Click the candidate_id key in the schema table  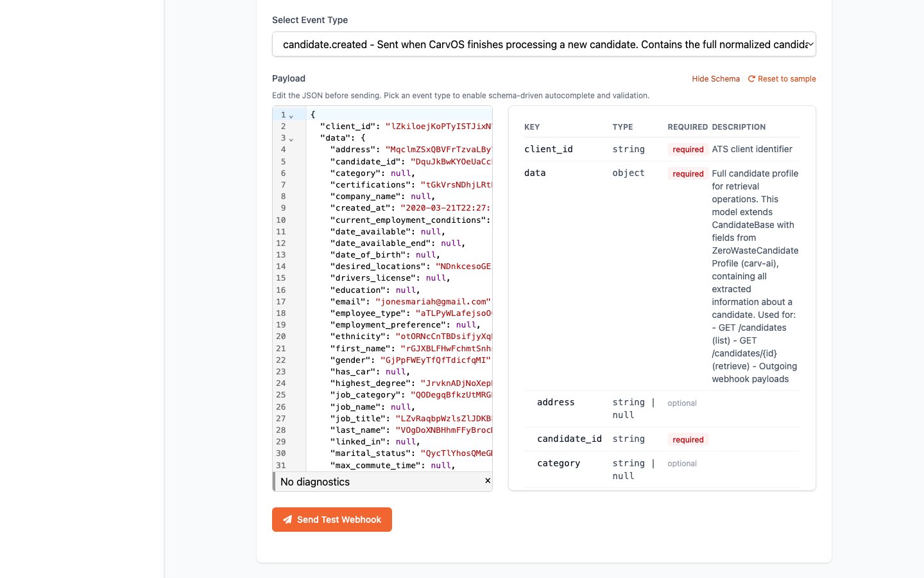[x=569, y=439]
